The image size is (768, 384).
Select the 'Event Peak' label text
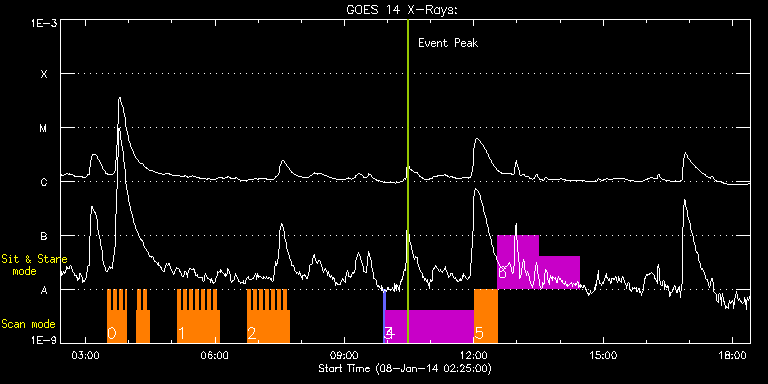[448, 43]
